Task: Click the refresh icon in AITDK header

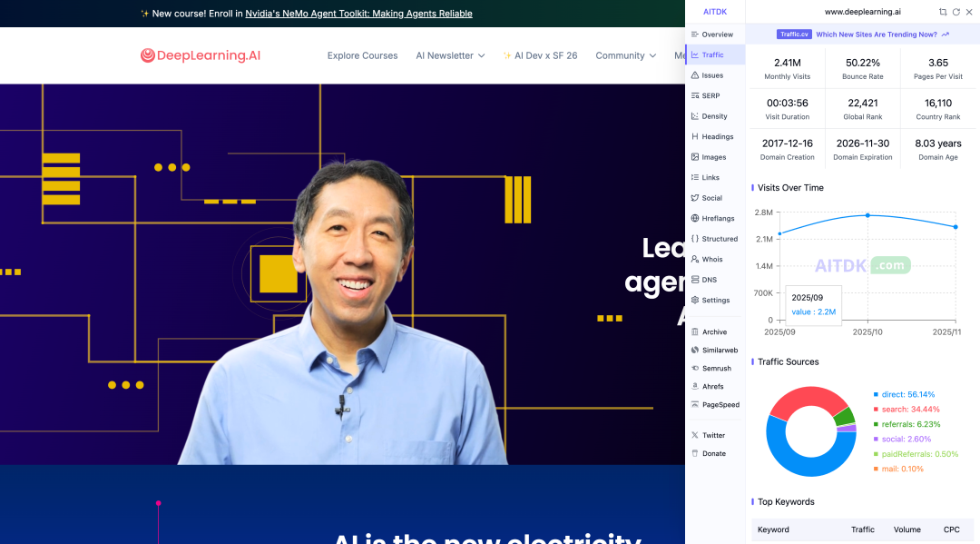Action: click(x=955, y=12)
